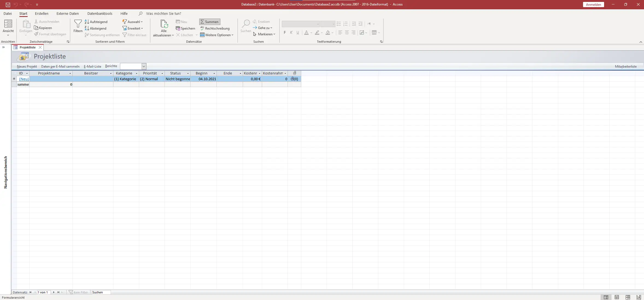Collapse the ribbon with the chevron
This screenshot has width=644, height=300.
click(641, 42)
